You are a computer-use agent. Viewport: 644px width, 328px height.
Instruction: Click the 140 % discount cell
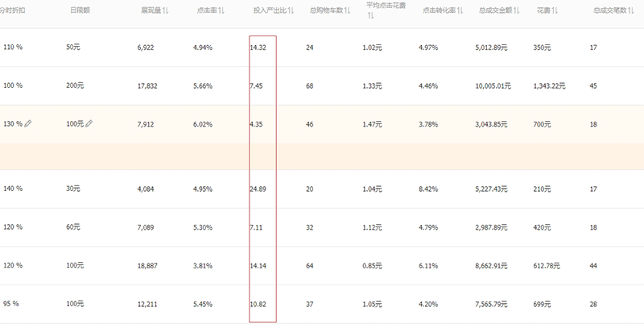[x=13, y=189]
